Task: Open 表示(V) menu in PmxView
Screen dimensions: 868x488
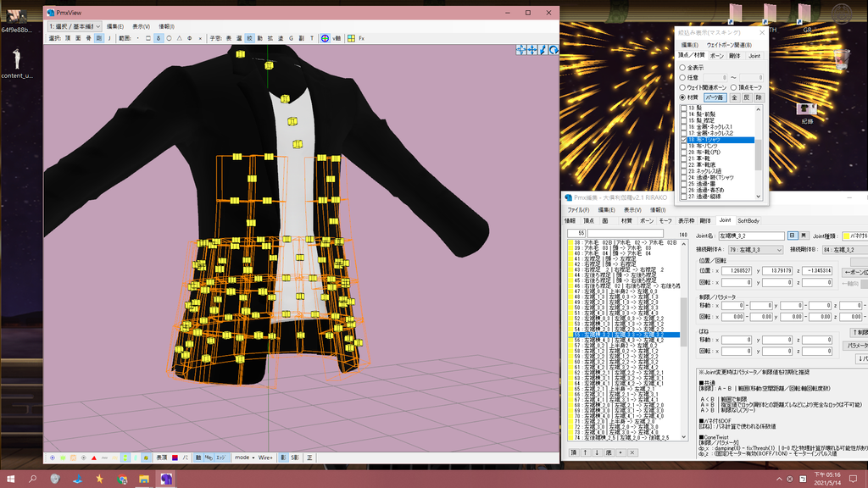Action: (x=142, y=26)
